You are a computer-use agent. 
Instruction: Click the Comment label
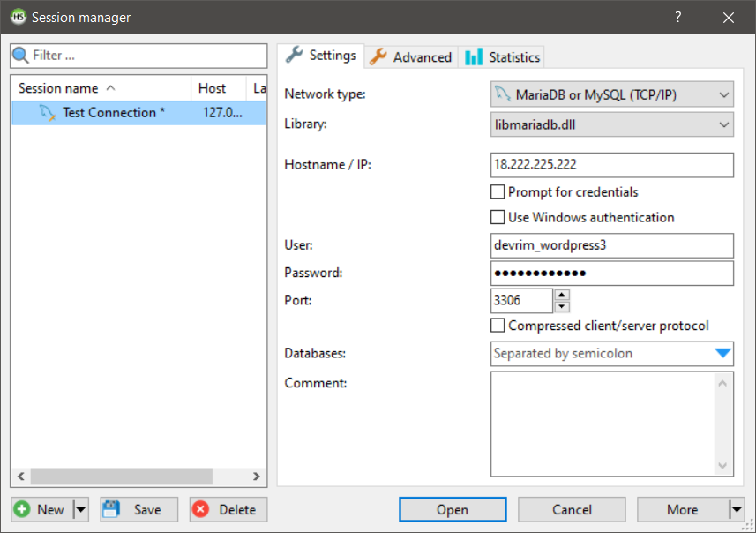click(x=316, y=383)
